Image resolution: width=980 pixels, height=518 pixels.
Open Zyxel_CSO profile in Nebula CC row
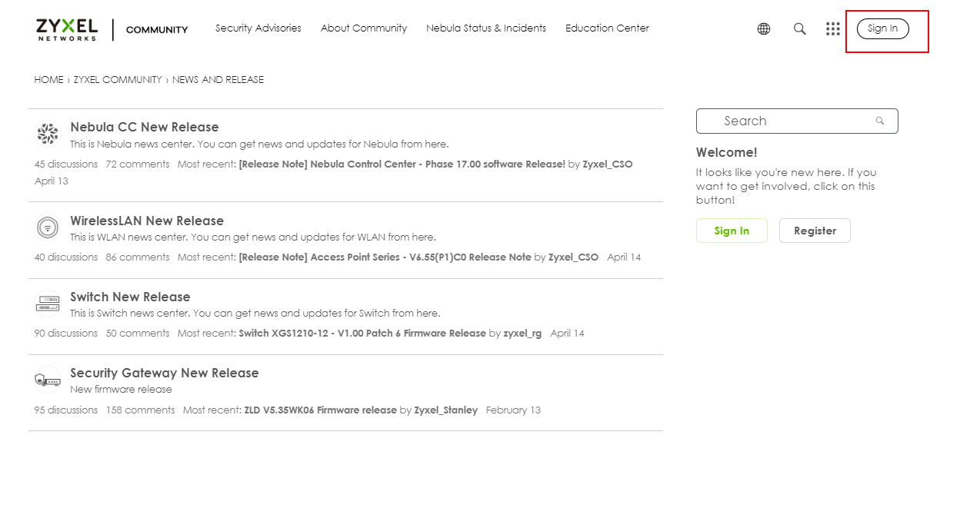[x=608, y=164]
